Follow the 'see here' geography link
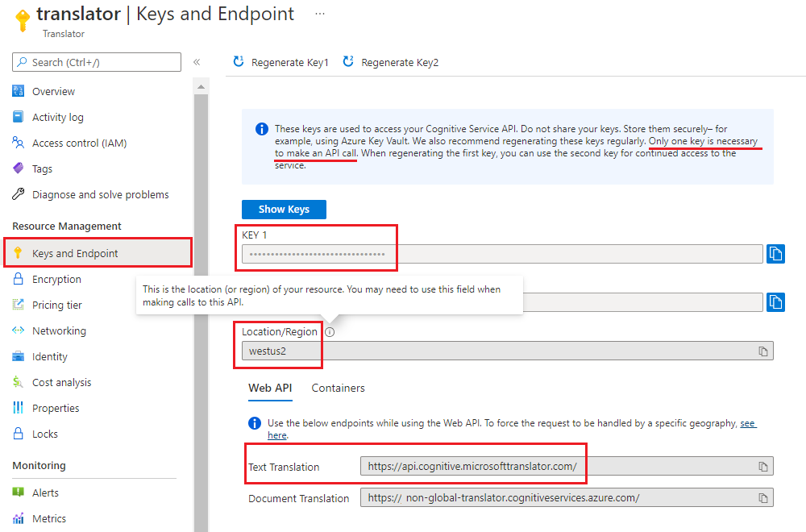 point(748,423)
